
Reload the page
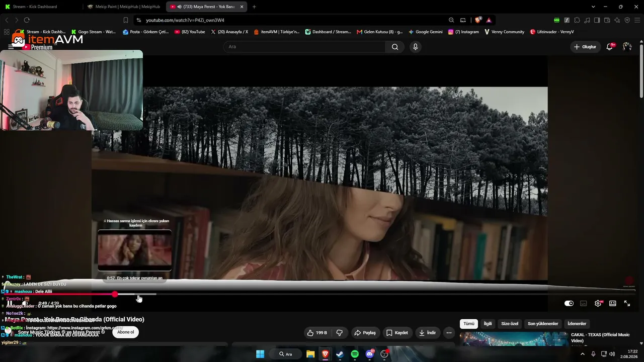(x=27, y=20)
